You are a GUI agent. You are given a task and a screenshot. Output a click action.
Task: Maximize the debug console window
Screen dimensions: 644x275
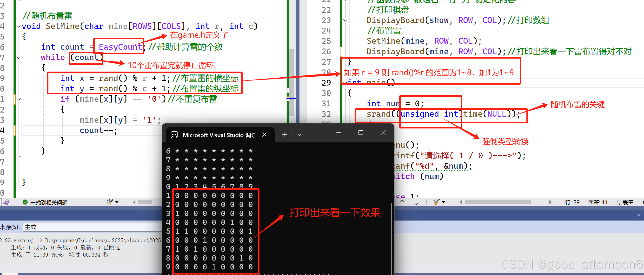coord(360,133)
